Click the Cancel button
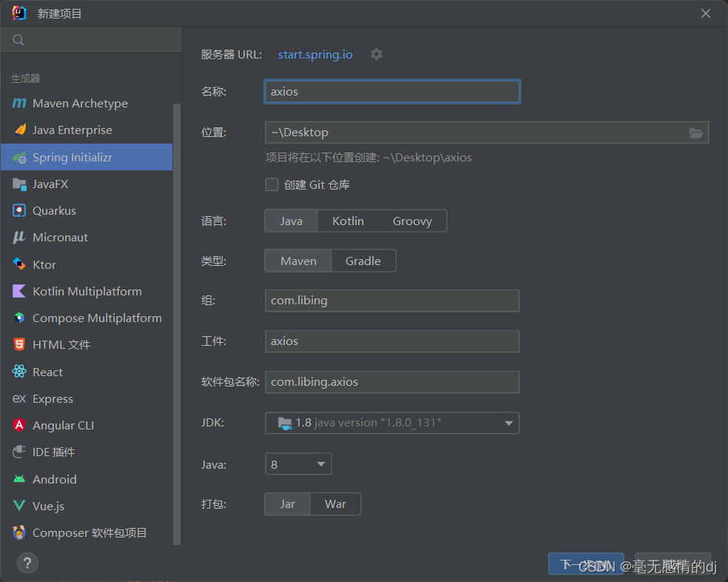The width and height of the screenshot is (728, 582). (x=673, y=564)
